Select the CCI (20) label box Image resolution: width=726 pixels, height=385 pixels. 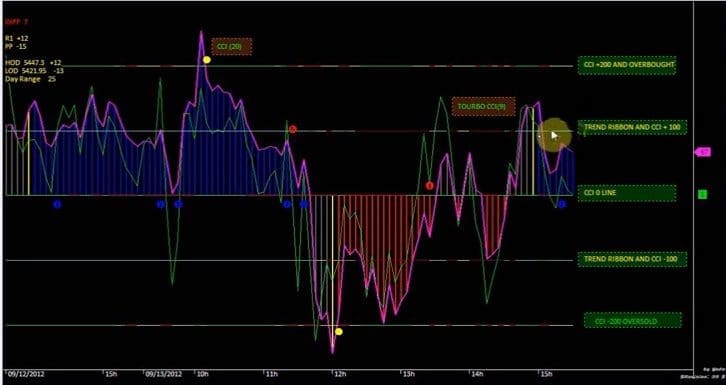(x=232, y=46)
